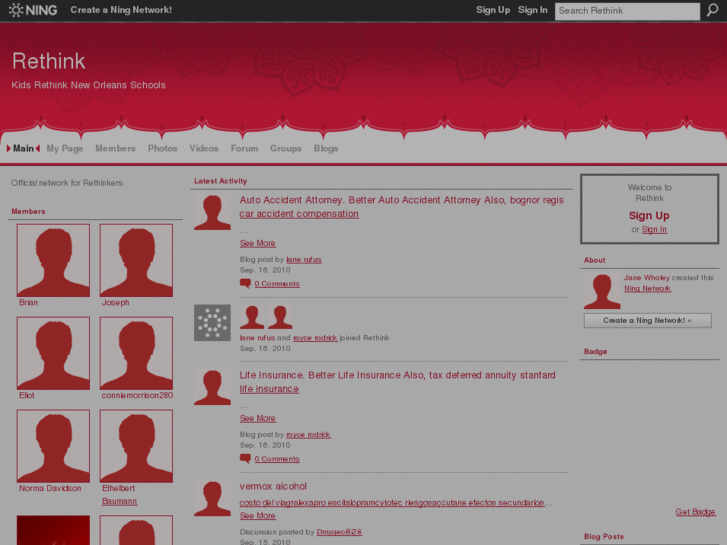Open the Photos tab
Image resolution: width=727 pixels, height=545 pixels.
click(163, 148)
